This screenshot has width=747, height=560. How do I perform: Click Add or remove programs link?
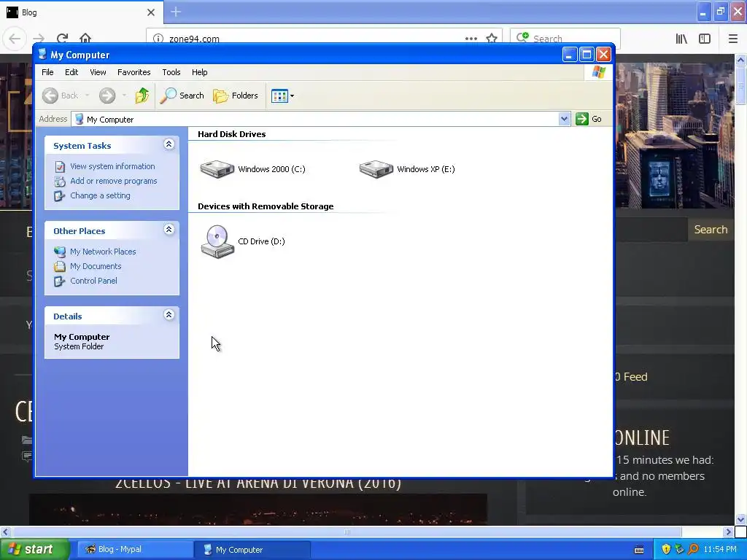tap(113, 181)
